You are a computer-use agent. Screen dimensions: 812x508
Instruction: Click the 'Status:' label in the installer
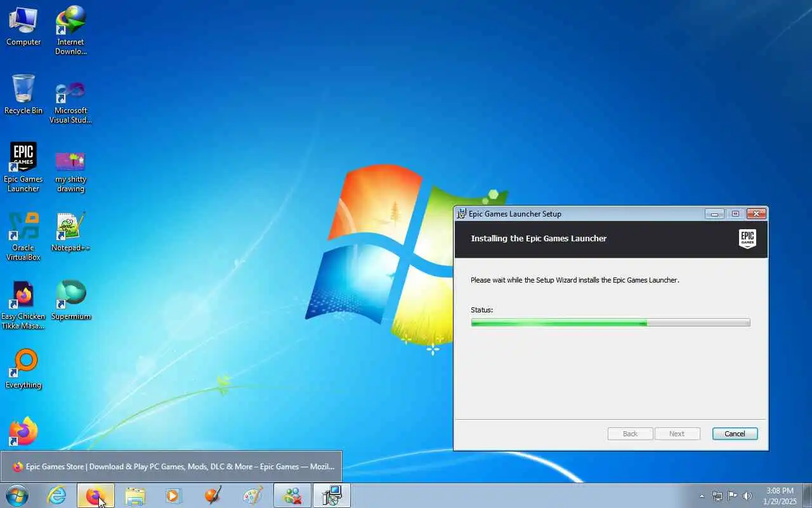481,310
